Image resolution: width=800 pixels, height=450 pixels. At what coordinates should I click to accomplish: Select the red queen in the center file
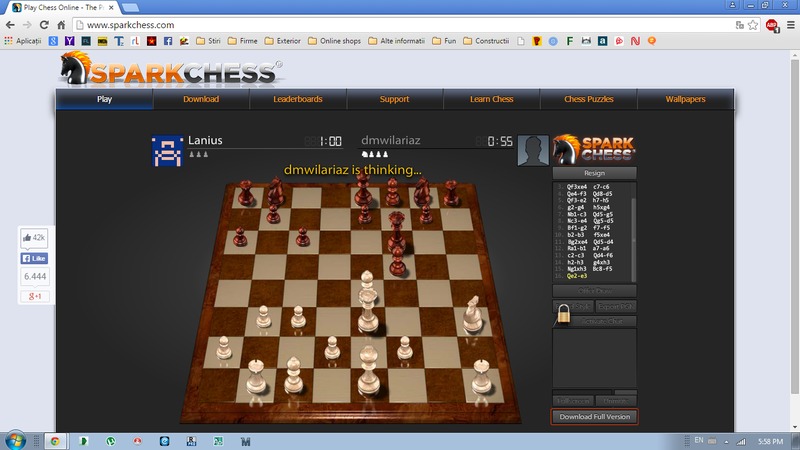396,232
